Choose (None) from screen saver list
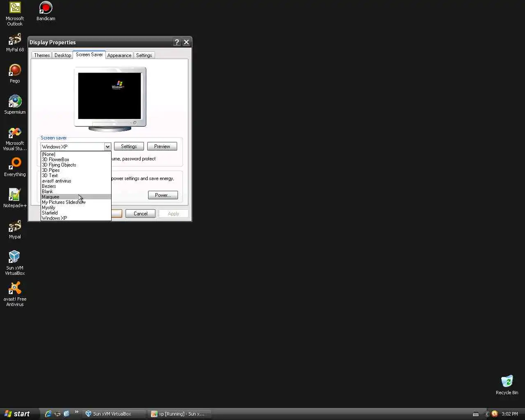525x420 pixels. coord(76,154)
